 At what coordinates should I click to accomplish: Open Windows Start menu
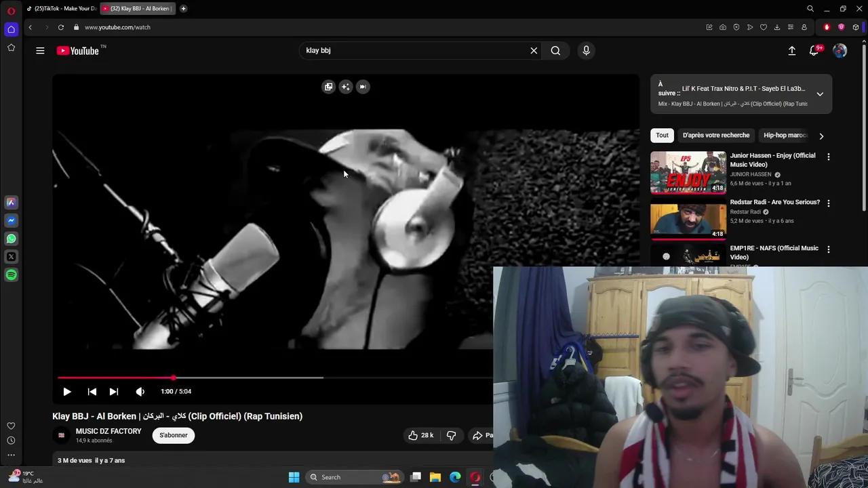click(x=294, y=477)
